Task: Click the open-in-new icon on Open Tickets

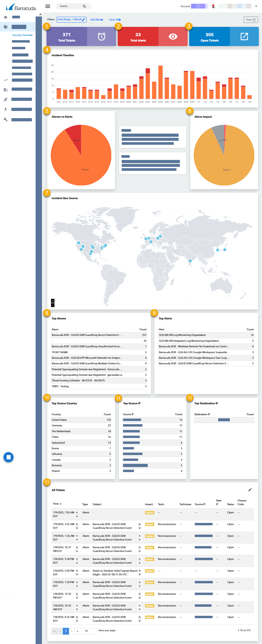Action: pyautogui.click(x=244, y=36)
